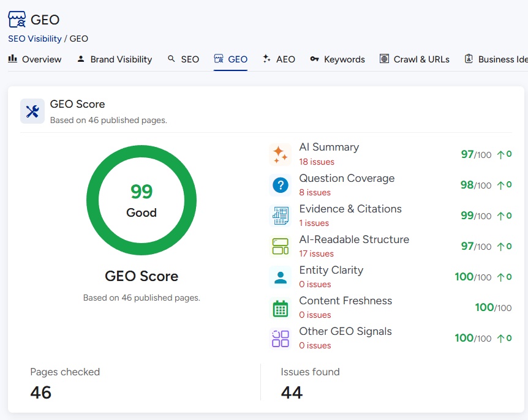Click the GEO tab storefront icon

click(x=219, y=59)
